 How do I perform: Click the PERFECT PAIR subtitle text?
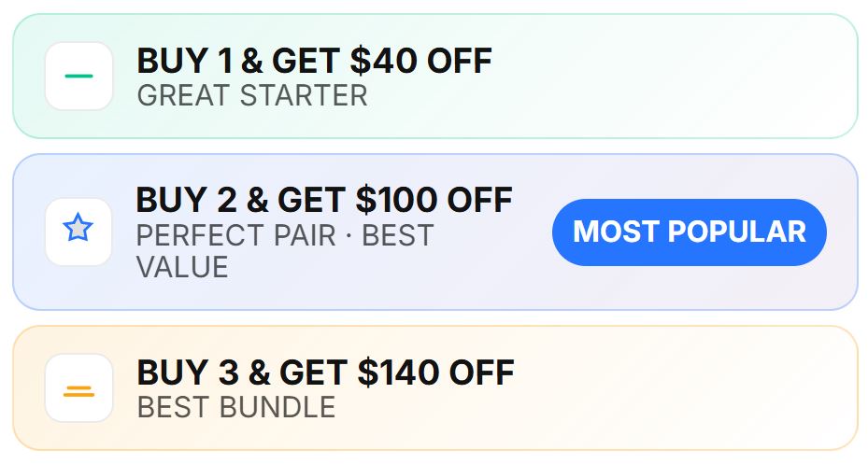tap(235, 235)
